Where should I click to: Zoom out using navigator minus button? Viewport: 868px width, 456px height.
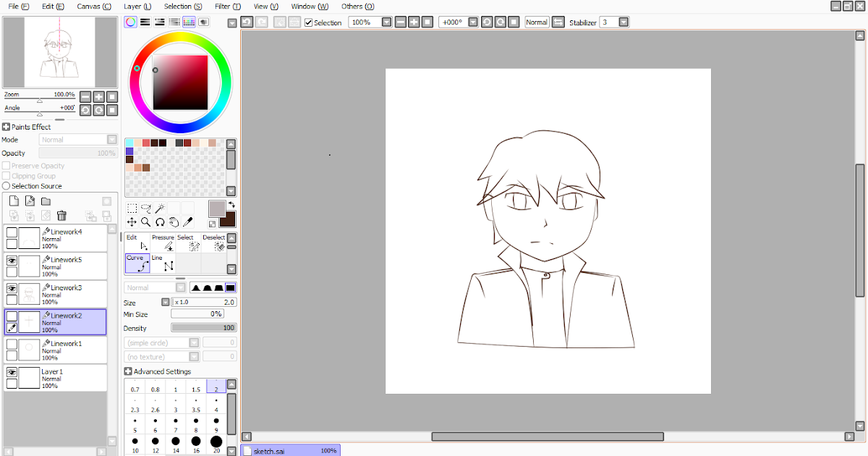tap(85, 97)
